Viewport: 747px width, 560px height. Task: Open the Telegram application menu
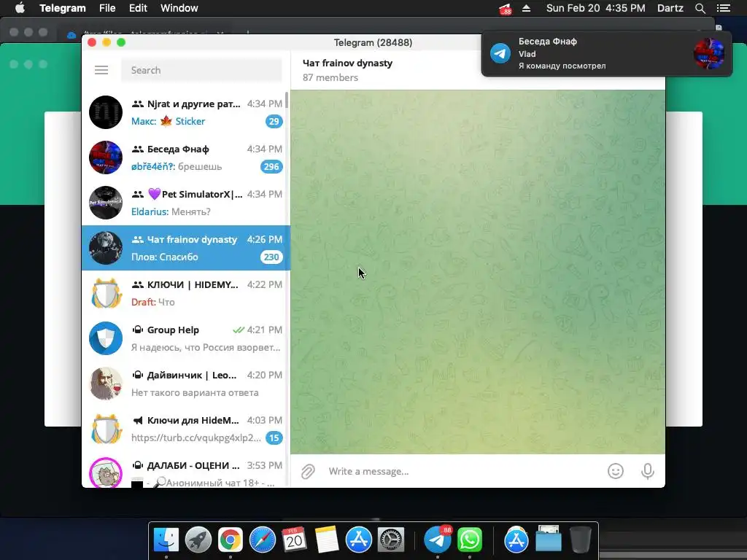(x=63, y=8)
